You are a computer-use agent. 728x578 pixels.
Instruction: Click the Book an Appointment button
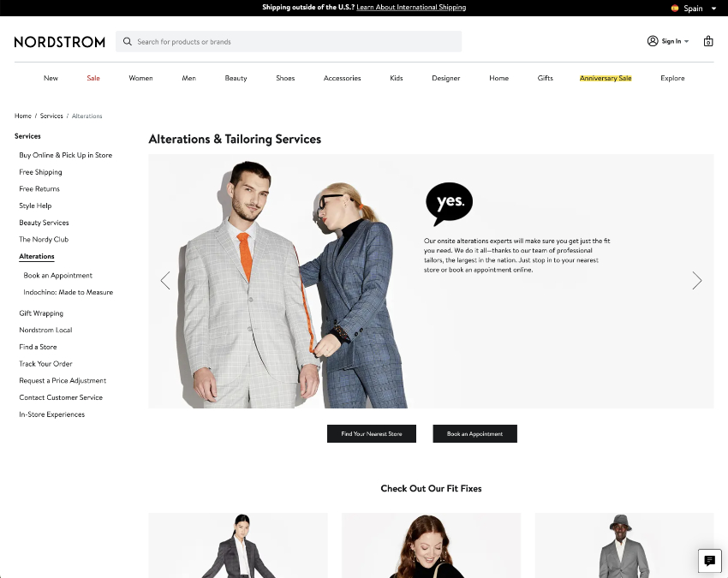tap(474, 433)
